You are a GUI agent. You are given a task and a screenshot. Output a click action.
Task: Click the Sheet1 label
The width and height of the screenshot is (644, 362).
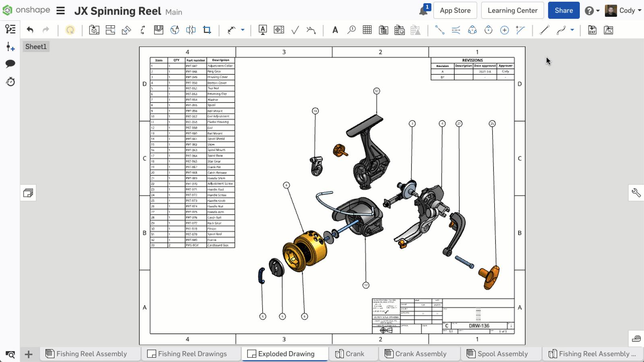[36, 47]
